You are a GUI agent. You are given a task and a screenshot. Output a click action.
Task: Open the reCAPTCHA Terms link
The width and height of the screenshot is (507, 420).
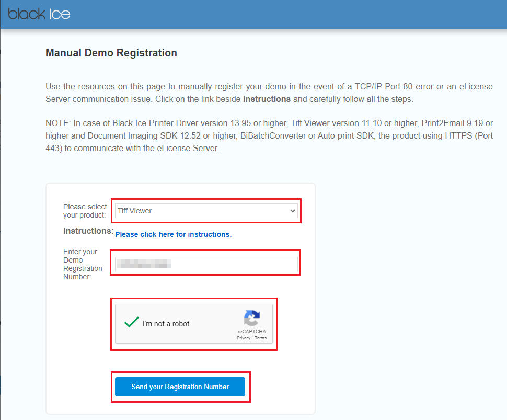(x=261, y=338)
